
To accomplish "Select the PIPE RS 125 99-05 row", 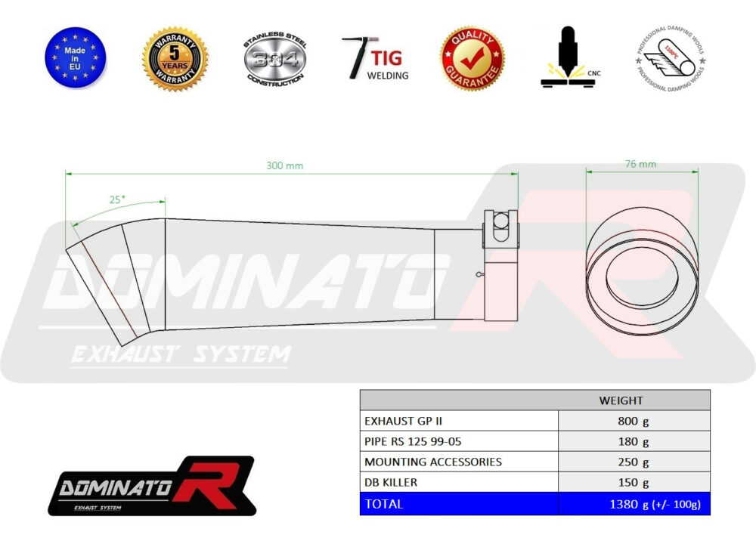I will [459, 441].
